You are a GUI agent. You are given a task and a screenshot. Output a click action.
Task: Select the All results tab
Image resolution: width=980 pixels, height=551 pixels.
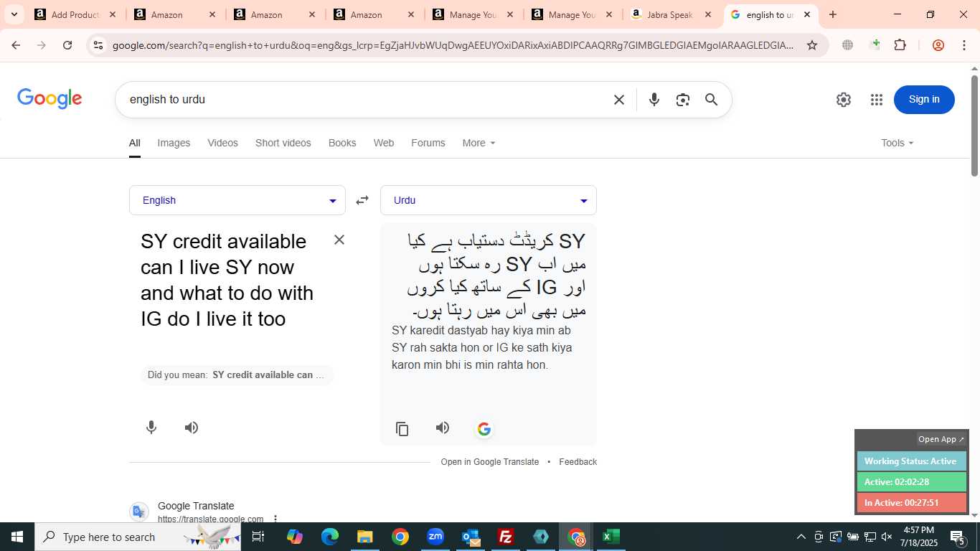tap(135, 143)
